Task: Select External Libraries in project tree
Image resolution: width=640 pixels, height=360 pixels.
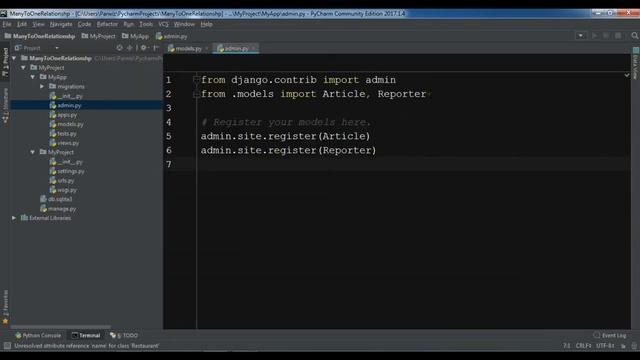Action: (46, 218)
